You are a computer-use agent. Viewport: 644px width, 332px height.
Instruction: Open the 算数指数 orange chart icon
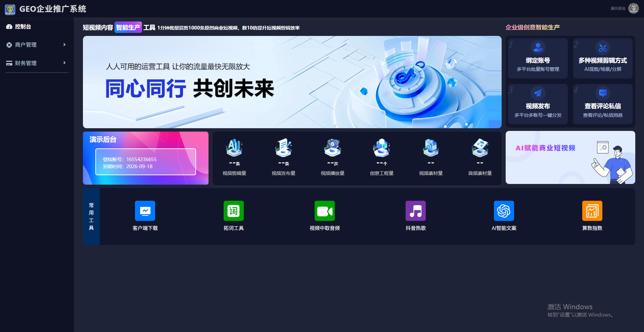tap(592, 211)
